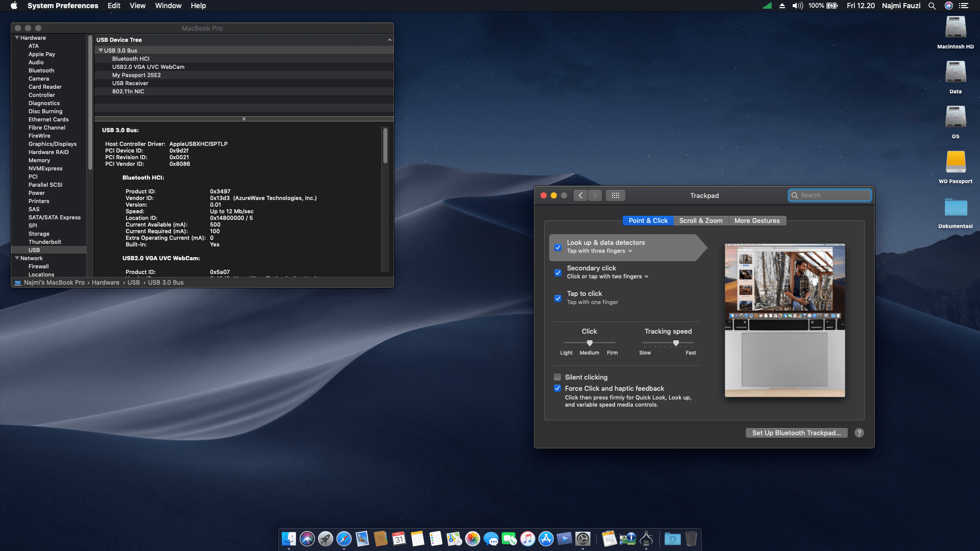Switch to the Scroll & Zoom tab

pyautogui.click(x=700, y=220)
